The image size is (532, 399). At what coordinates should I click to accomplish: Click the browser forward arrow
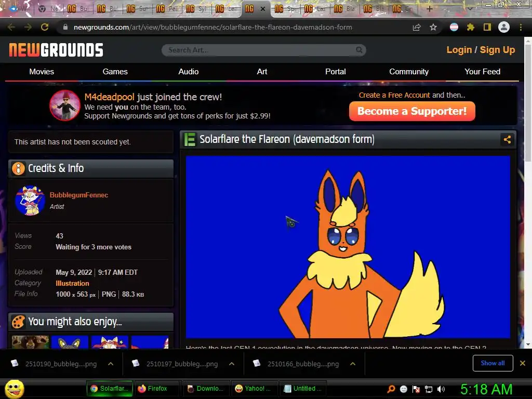(x=28, y=27)
